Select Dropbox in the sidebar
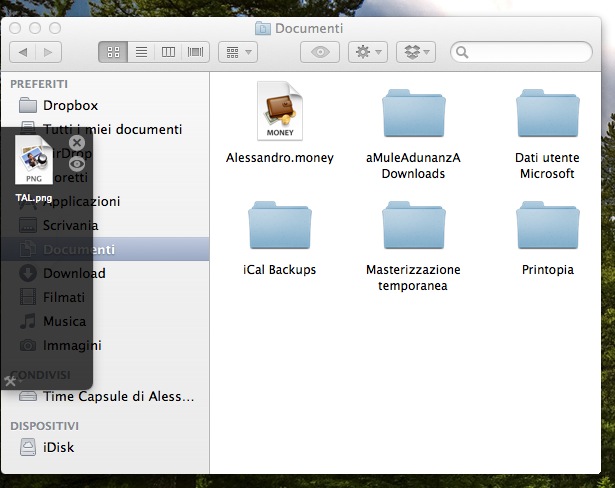615x488 pixels. 70,105
